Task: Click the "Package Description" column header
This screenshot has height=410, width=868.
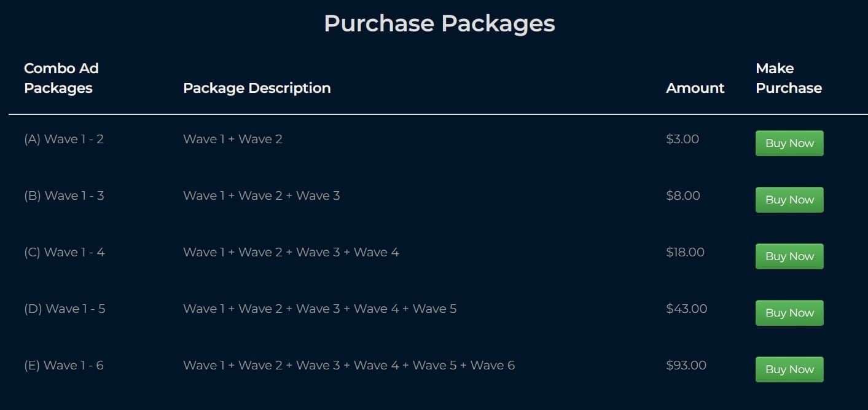Action: point(257,88)
